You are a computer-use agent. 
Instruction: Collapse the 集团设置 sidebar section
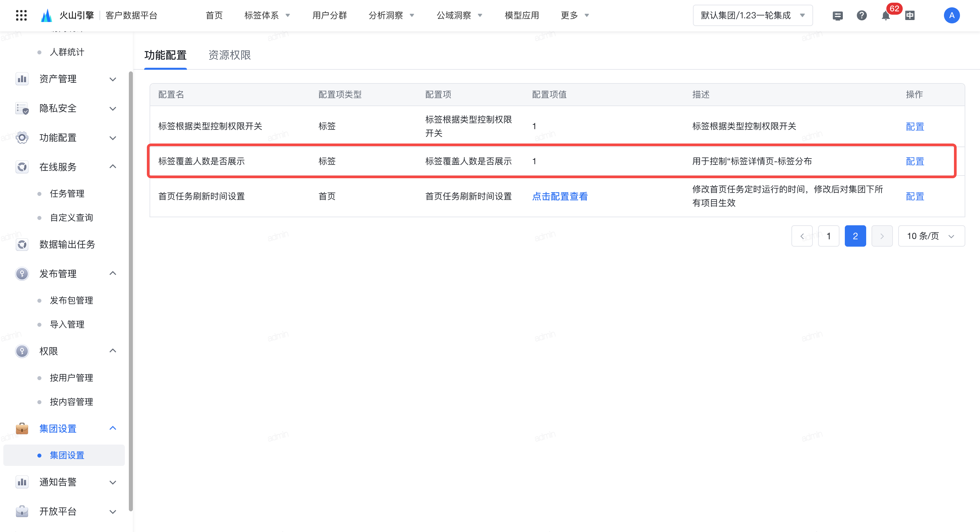112,428
